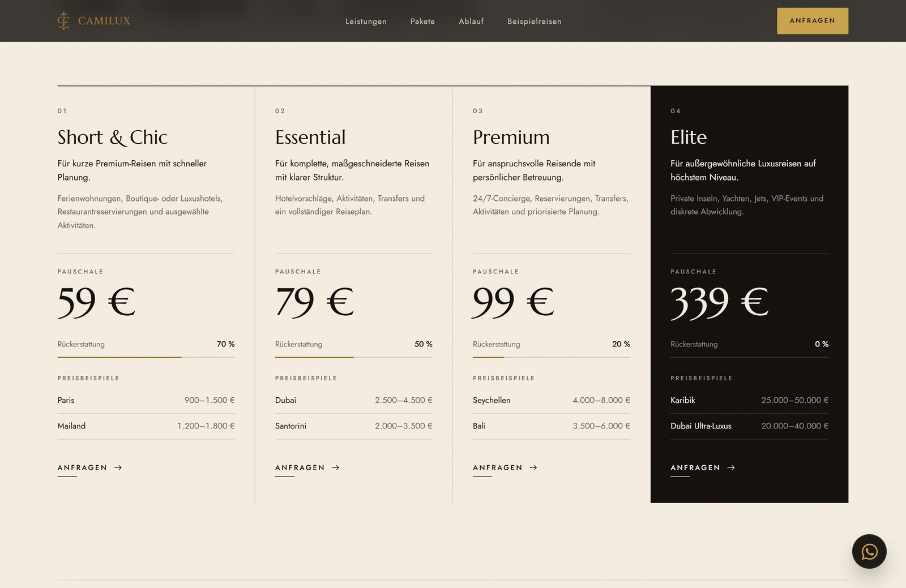Click the 70 % refund value
This screenshot has height=588, width=906.
click(225, 344)
